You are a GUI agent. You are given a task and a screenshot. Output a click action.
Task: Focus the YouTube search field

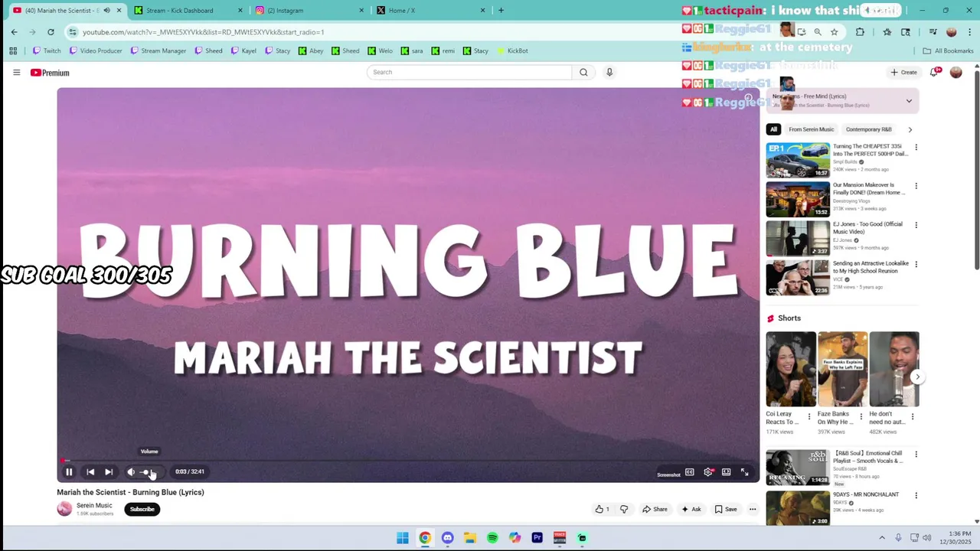469,72
